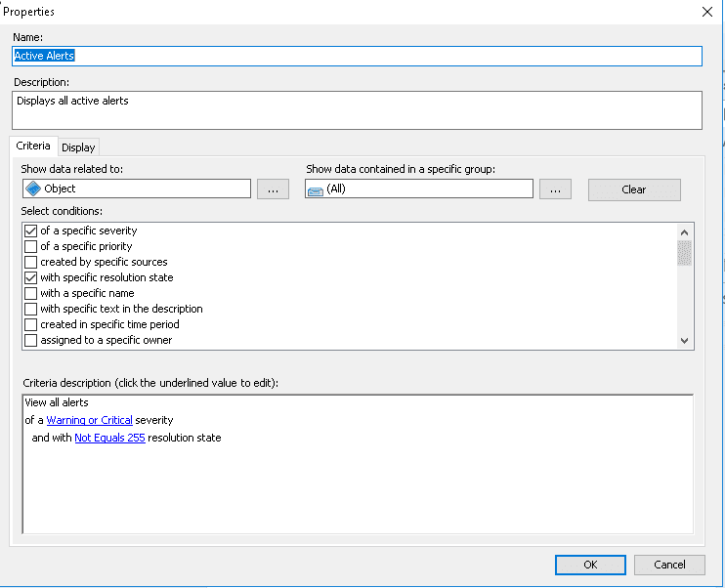
Task: Tick 'with a specific name' checkbox
Action: click(x=30, y=294)
